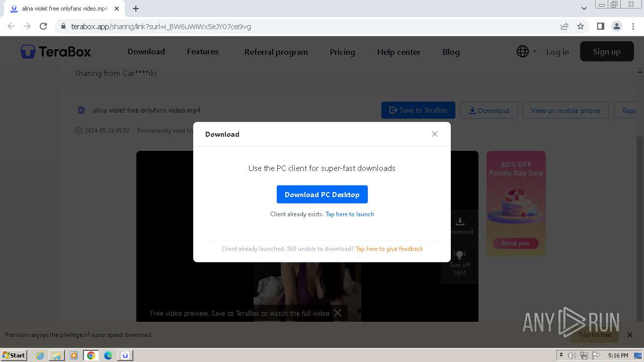Click Send you button on sale banner
Viewport: 644px width, 362px height.
(515, 243)
